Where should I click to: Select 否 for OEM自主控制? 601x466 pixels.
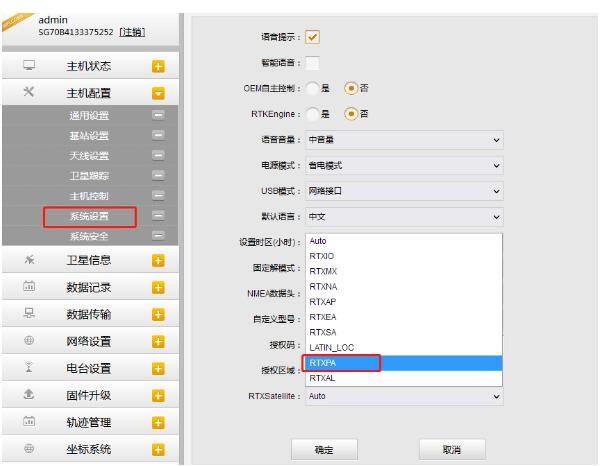point(351,89)
